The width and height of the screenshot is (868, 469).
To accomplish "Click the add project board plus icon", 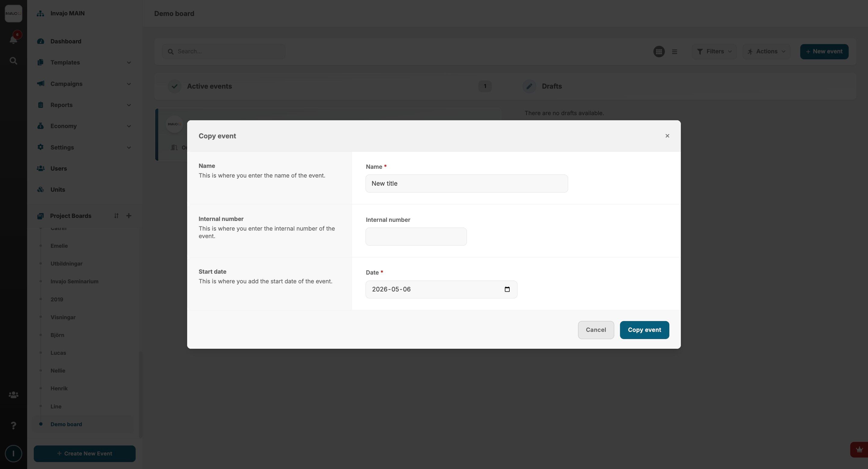I will (x=129, y=216).
